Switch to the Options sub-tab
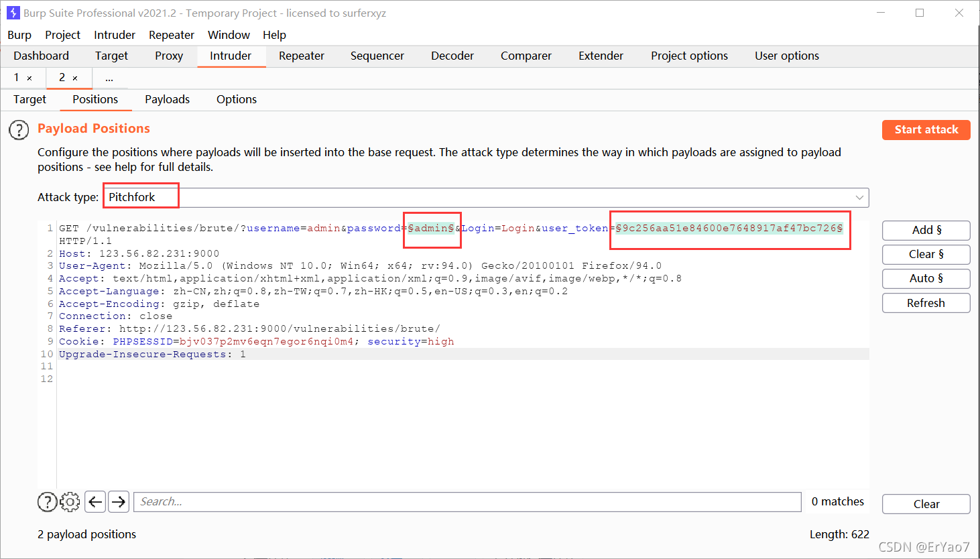980x559 pixels. (x=237, y=99)
